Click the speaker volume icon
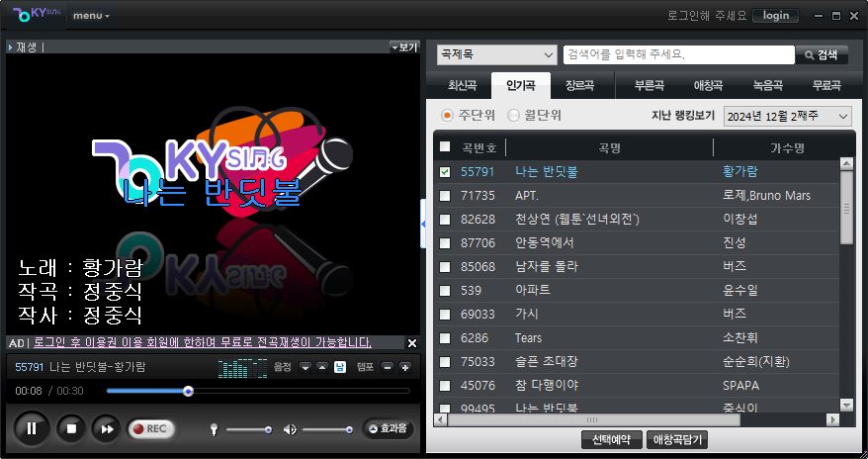This screenshot has width=868, height=459. (x=290, y=429)
